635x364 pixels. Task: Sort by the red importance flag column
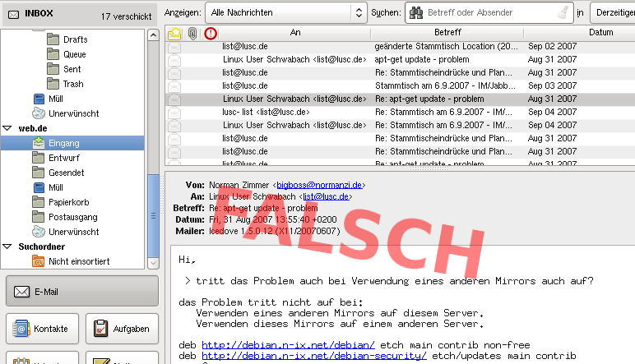pyautogui.click(x=211, y=33)
